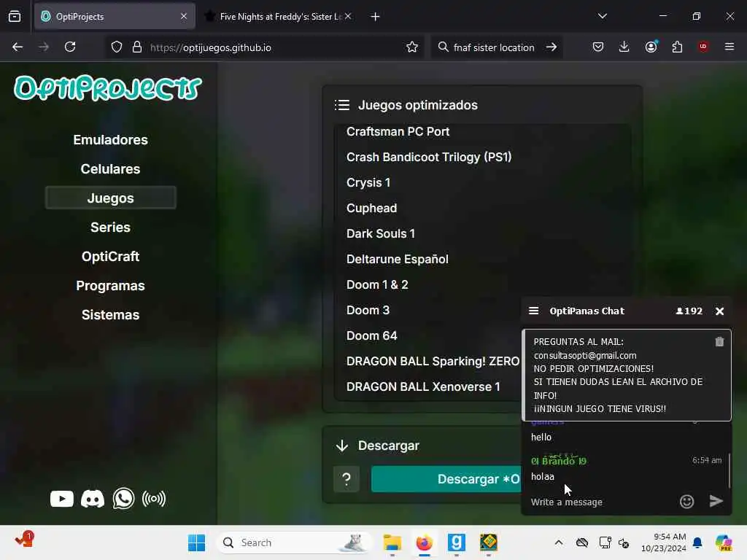This screenshot has height=560, width=747.
Task: Open the Firefox application menu
Action: pos(729,47)
